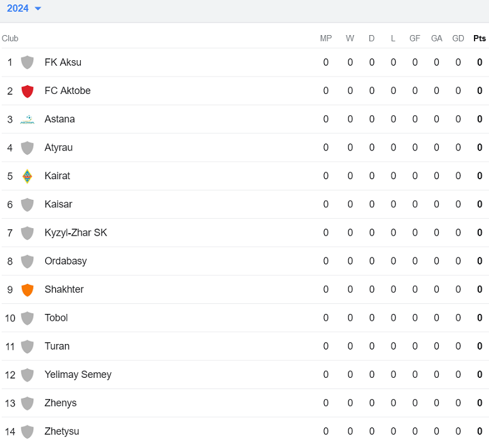Click the Tobol gray shield icon
The image size is (489, 448).
pyautogui.click(x=27, y=318)
